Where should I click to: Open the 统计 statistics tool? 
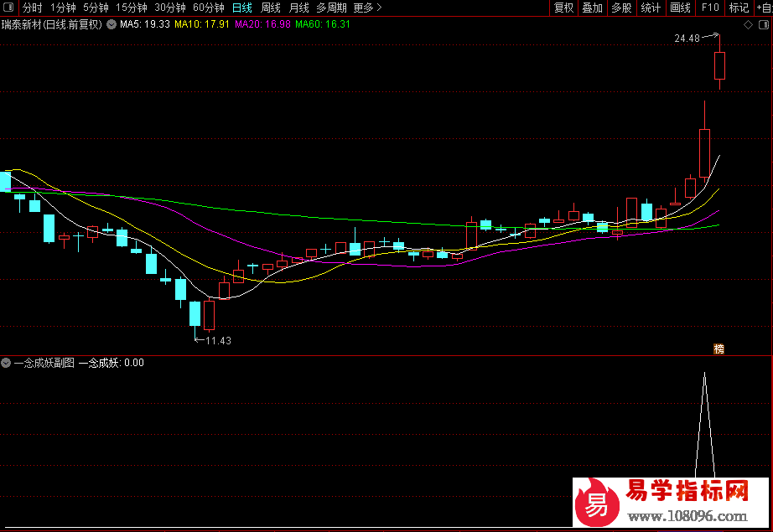(x=651, y=8)
